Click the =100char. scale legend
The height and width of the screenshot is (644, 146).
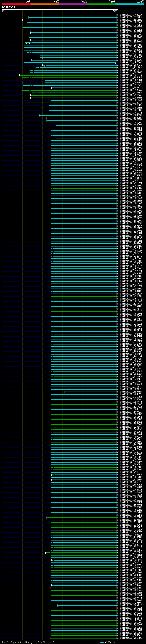[109, 642]
